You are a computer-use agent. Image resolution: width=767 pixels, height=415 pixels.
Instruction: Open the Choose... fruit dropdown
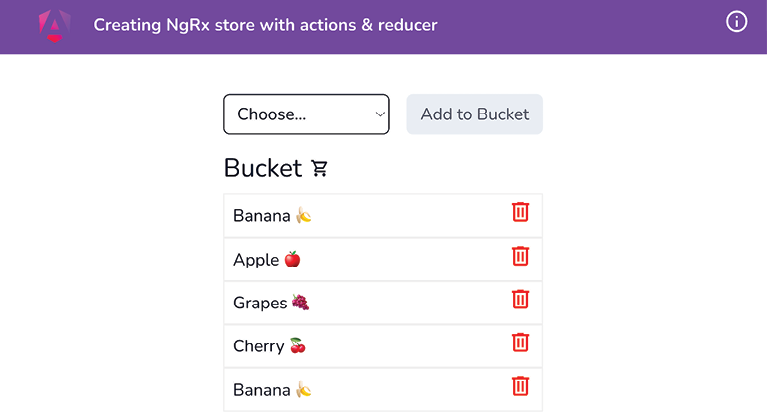(x=306, y=114)
